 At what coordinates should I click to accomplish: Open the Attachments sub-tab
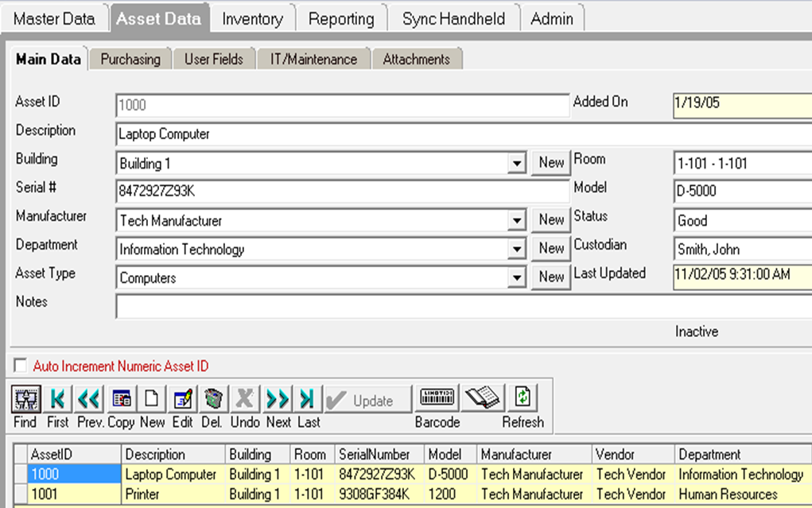click(x=417, y=59)
